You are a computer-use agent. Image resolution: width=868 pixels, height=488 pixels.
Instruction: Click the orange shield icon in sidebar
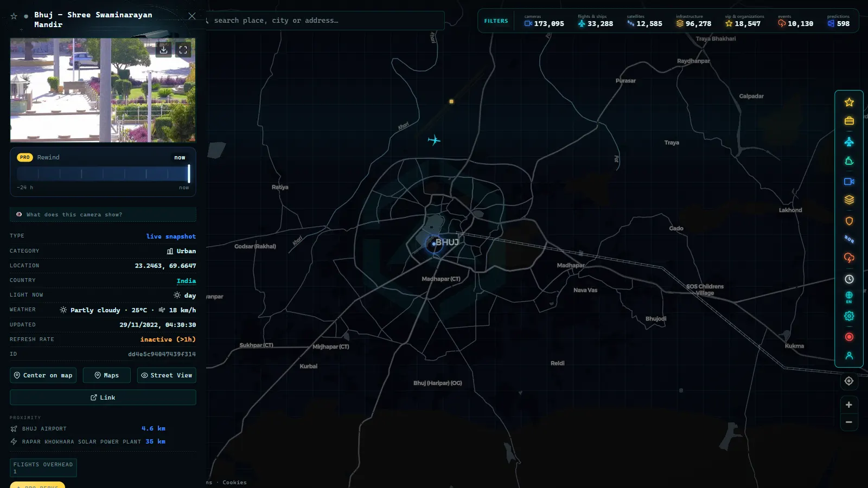point(849,221)
